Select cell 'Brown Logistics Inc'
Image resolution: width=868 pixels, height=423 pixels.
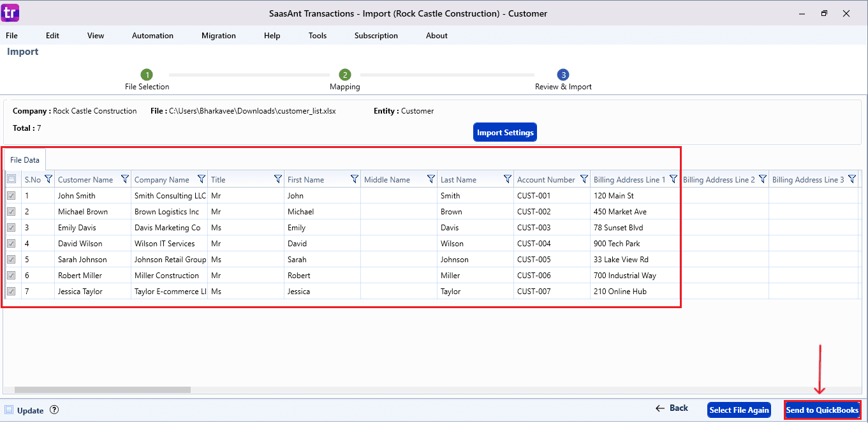point(170,212)
